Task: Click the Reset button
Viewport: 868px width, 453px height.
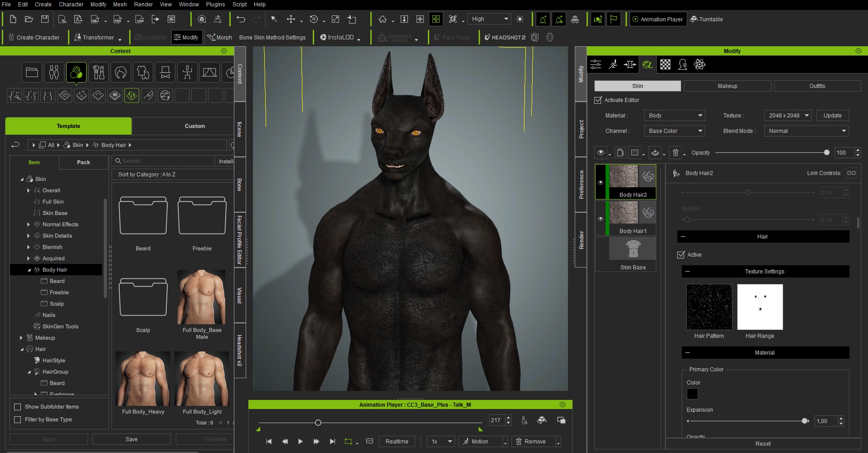Action: click(x=763, y=444)
